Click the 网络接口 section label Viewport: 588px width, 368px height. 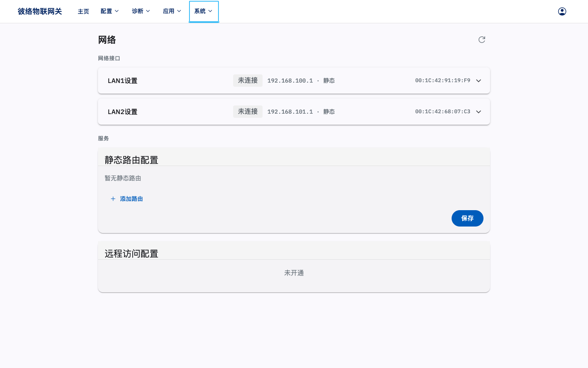click(109, 58)
